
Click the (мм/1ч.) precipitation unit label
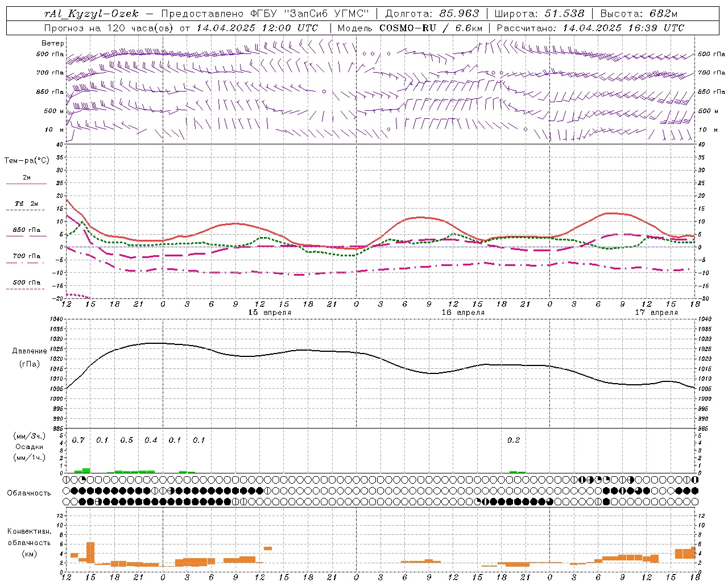tap(29, 457)
